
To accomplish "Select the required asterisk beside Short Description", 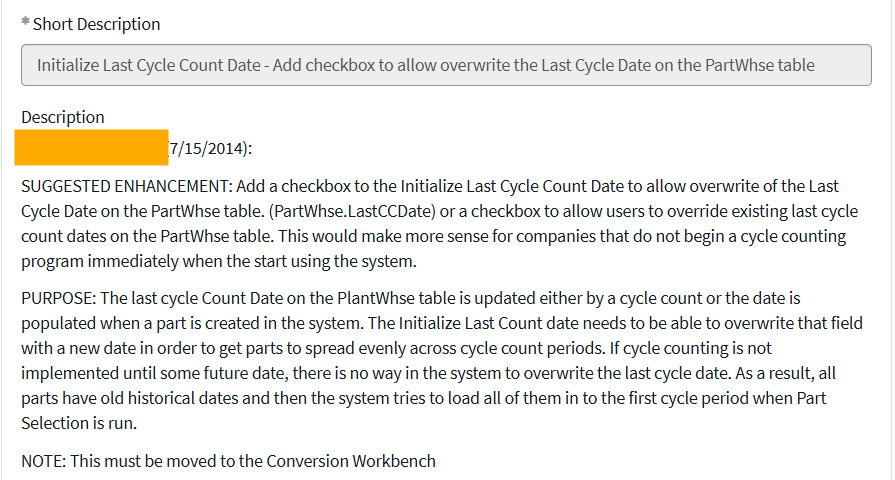I will coord(25,22).
